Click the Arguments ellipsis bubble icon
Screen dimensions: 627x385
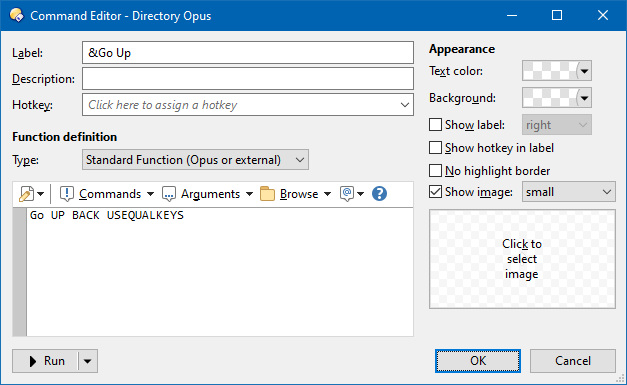(x=168, y=194)
